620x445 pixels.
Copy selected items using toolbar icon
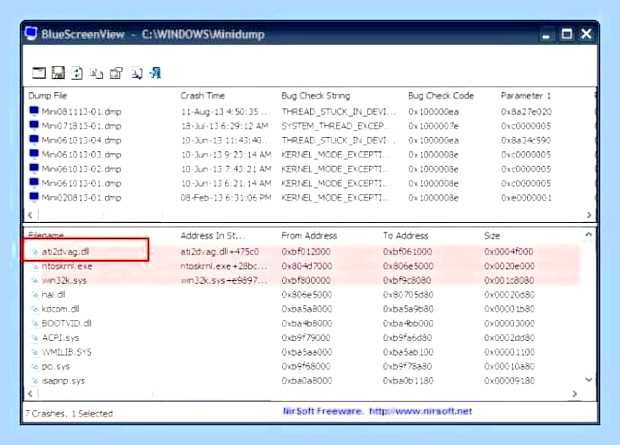[96, 73]
